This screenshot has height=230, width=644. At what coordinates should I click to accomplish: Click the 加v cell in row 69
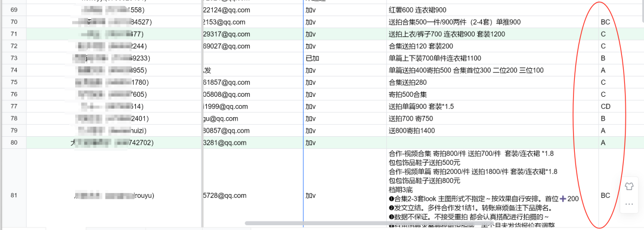pos(345,10)
